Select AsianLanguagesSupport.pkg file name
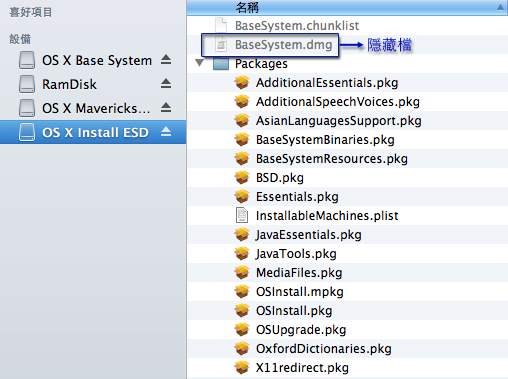This screenshot has width=508, height=379. click(x=339, y=121)
